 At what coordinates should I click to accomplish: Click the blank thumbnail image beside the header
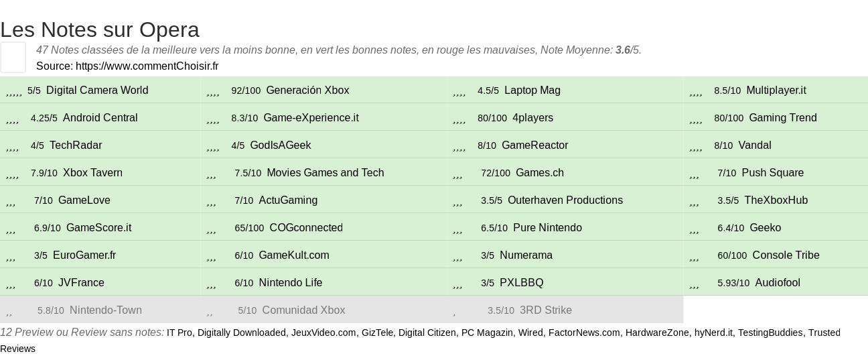pos(13,57)
